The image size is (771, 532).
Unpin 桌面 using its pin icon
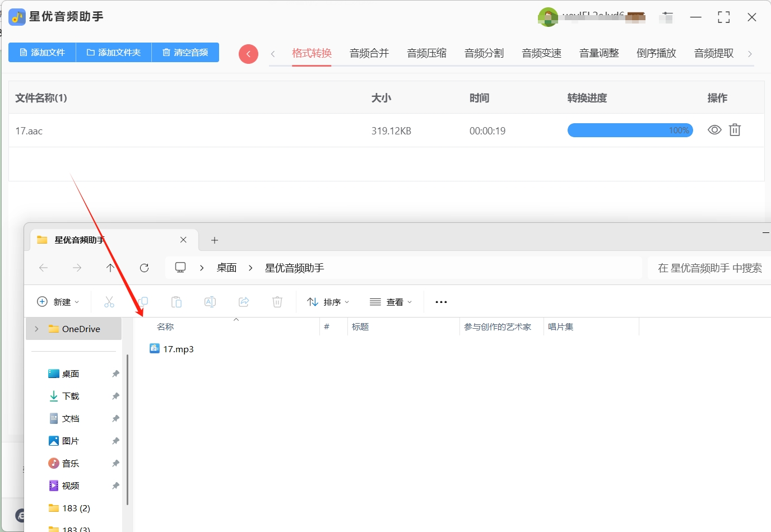(x=115, y=374)
